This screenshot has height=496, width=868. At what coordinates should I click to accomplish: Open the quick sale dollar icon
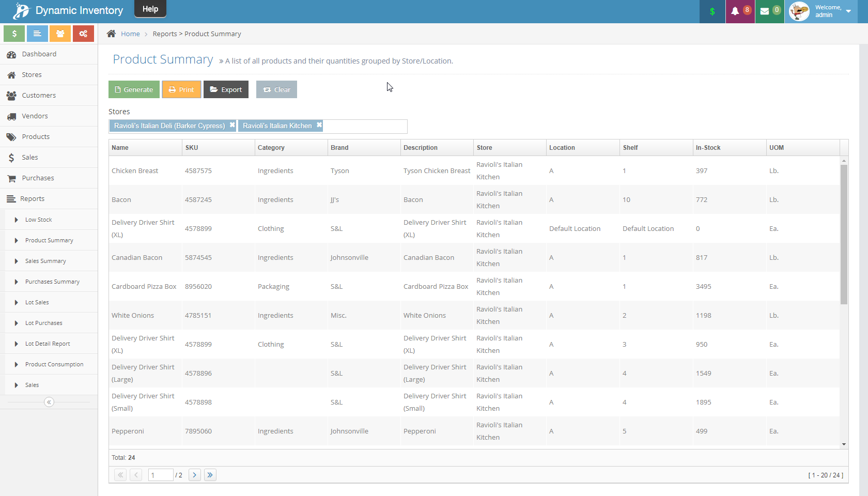pyautogui.click(x=14, y=33)
